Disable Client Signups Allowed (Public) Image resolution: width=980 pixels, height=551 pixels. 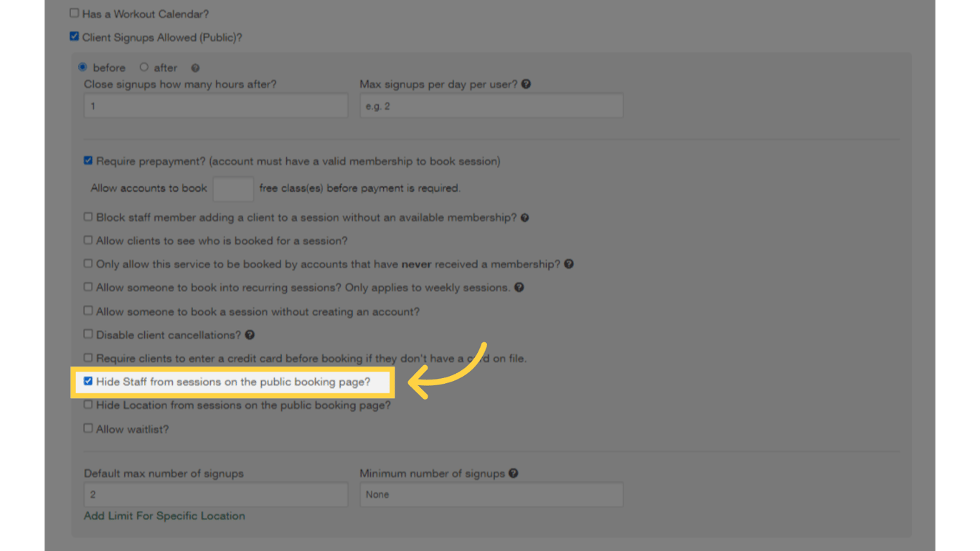(74, 36)
